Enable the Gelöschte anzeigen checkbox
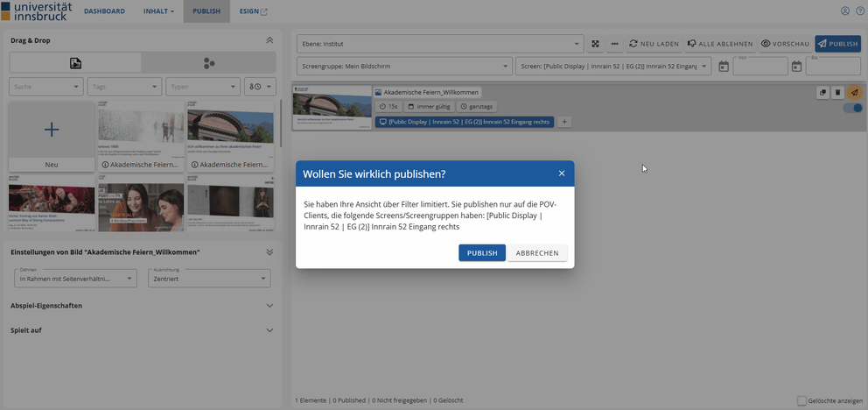Screen dimensions: 868x410 coord(802,400)
